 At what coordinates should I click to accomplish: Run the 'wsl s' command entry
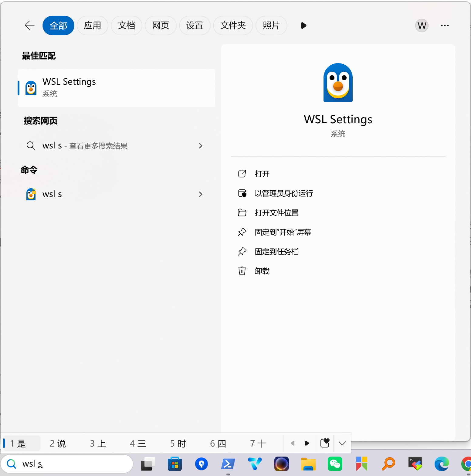click(116, 194)
